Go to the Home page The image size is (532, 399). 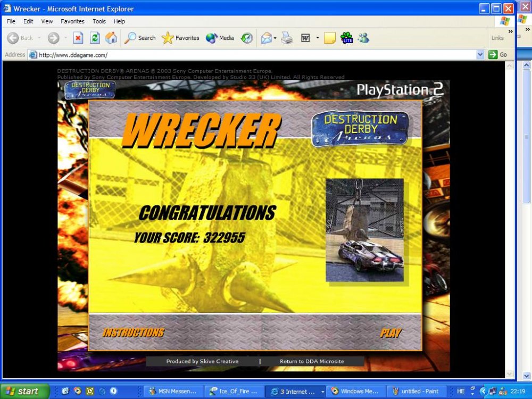pyautogui.click(x=111, y=38)
